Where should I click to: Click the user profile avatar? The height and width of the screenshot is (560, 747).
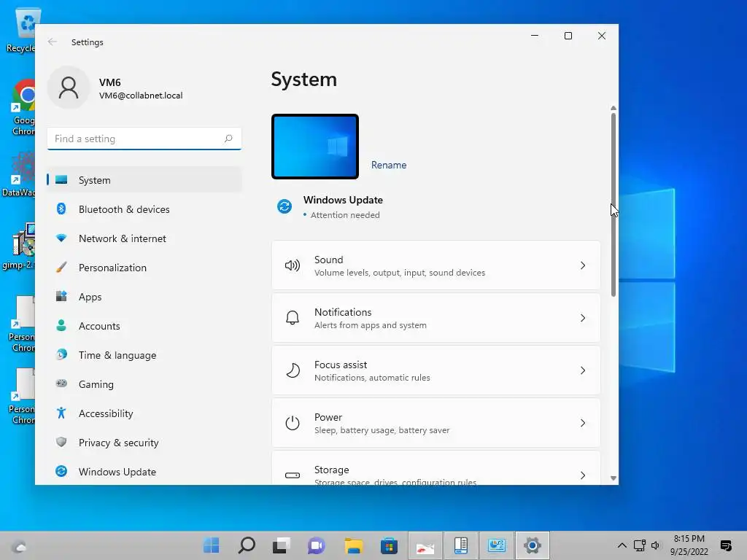point(69,87)
